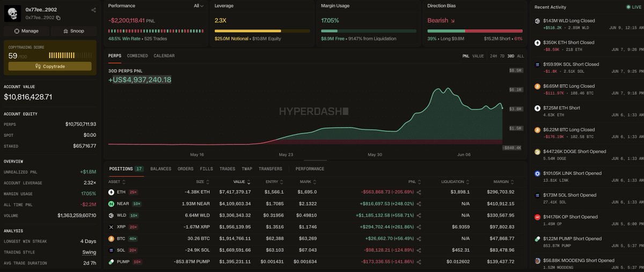Sort positions by LIQUIDATION column

click(455, 182)
